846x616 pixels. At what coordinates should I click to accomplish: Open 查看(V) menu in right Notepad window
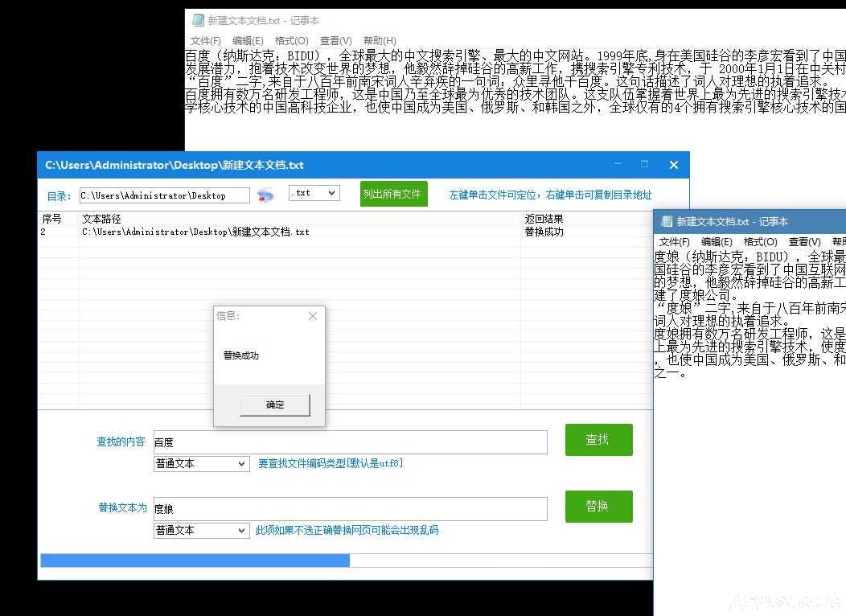click(804, 242)
